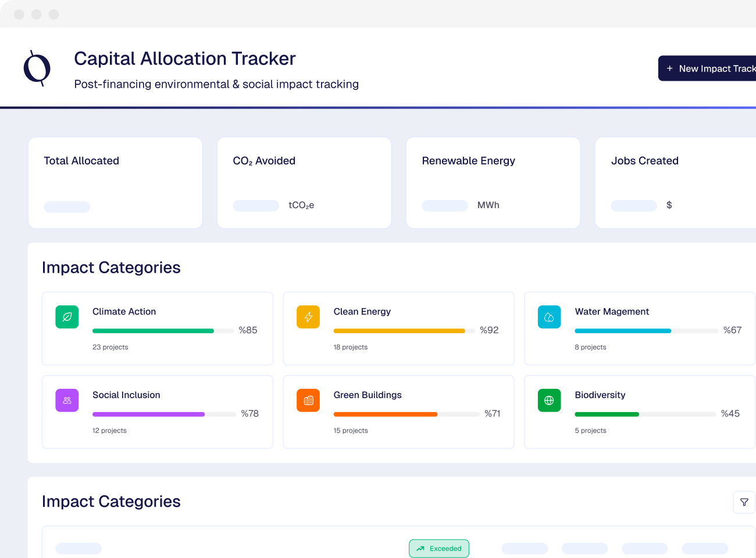Viewport: 756px width, 558px height.
Task: Click the 12 projects label under Social Inclusion
Action: [x=109, y=431]
